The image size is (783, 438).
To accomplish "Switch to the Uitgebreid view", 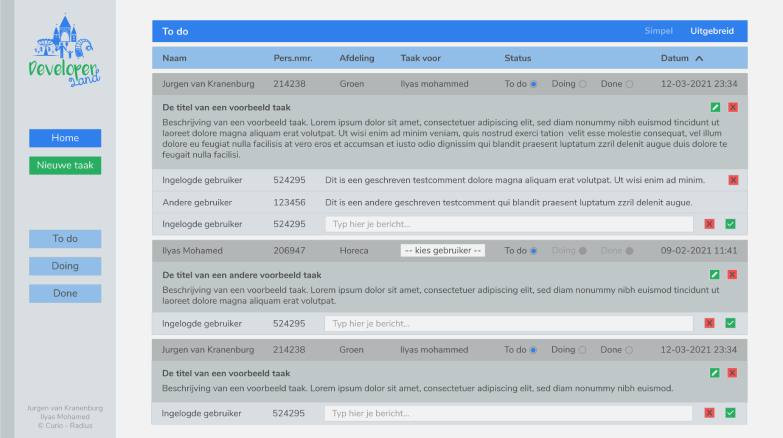I will [712, 31].
